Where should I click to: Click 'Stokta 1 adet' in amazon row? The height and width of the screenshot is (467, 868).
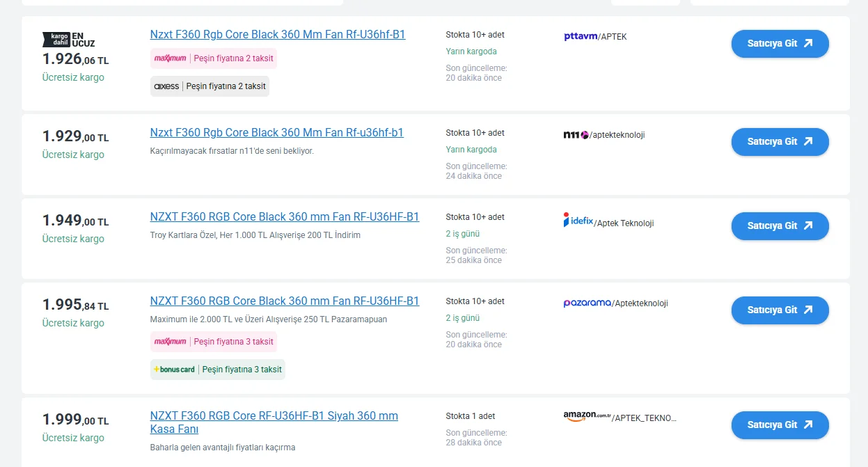click(x=471, y=415)
